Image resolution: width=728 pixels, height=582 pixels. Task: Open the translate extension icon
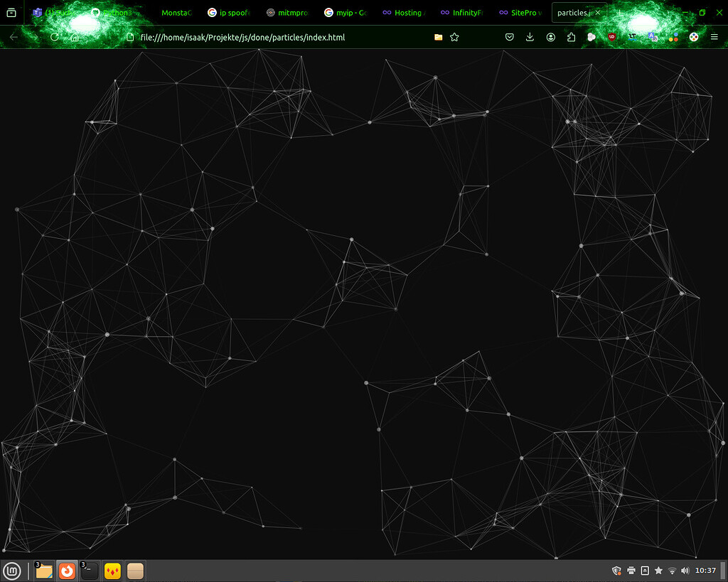coord(653,37)
